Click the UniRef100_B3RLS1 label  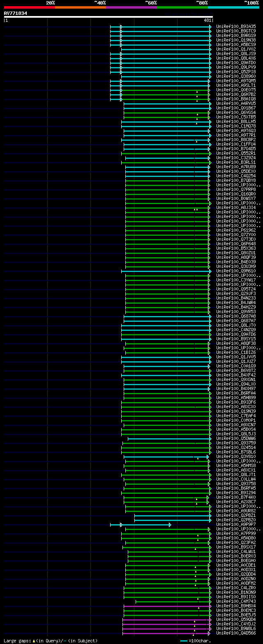click(x=236, y=162)
